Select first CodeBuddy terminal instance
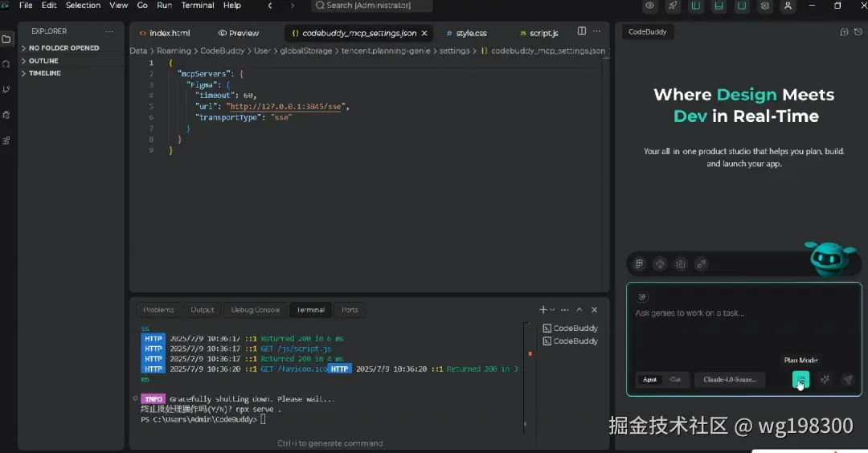868x453 pixels. [x=570, y=328]
